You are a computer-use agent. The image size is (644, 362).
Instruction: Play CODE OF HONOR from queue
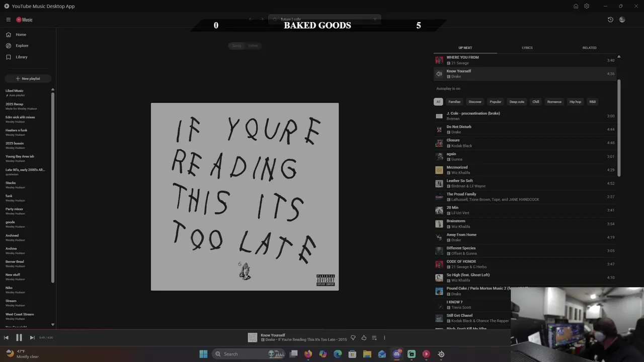coord(525,264)
